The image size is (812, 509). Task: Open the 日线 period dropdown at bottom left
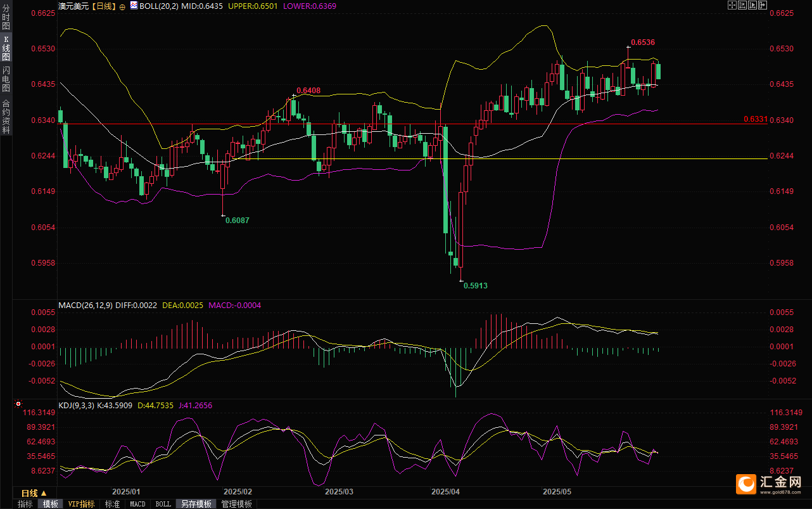34,493
